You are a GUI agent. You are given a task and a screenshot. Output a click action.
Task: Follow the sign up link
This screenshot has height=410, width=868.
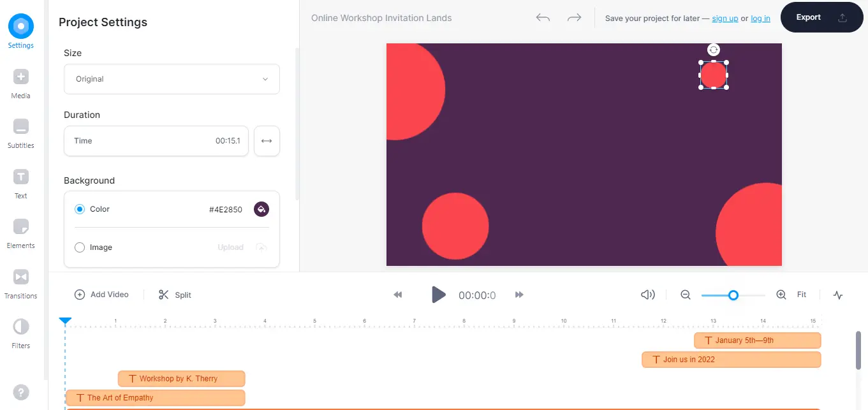coord(725,18)
